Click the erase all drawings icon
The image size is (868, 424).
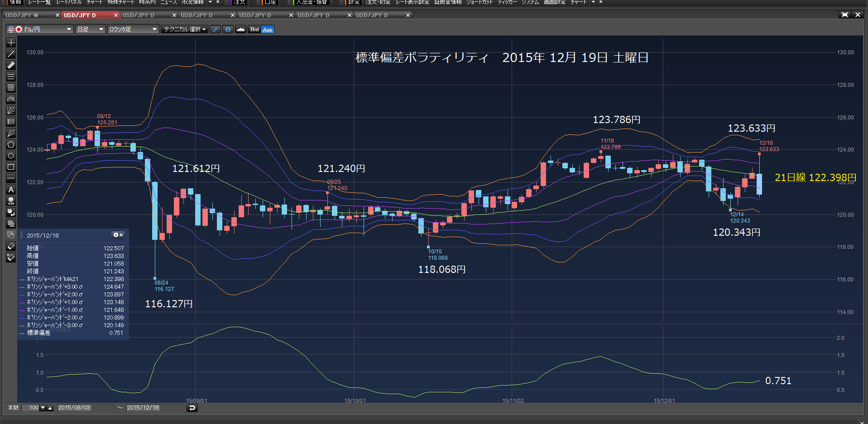pyautogui.click(x=11, y=257)
